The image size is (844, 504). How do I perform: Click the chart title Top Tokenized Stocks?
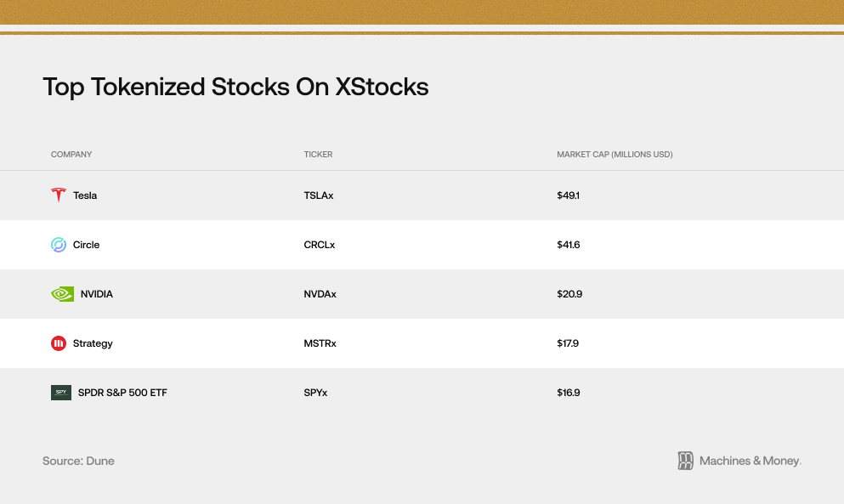pyautogui.click(x=235, y=87)
